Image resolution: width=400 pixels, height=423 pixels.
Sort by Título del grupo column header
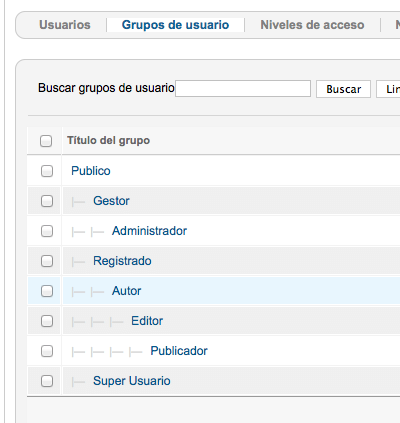(x=108, y=140)
